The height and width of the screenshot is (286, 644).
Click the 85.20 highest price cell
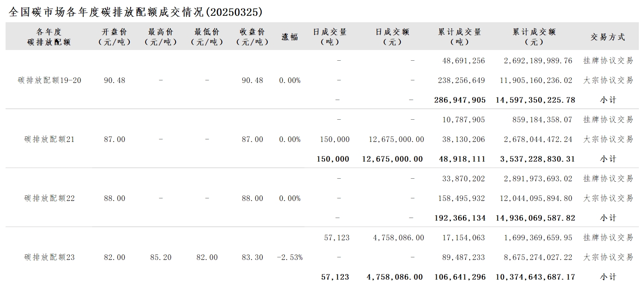[x=161, y=257]
